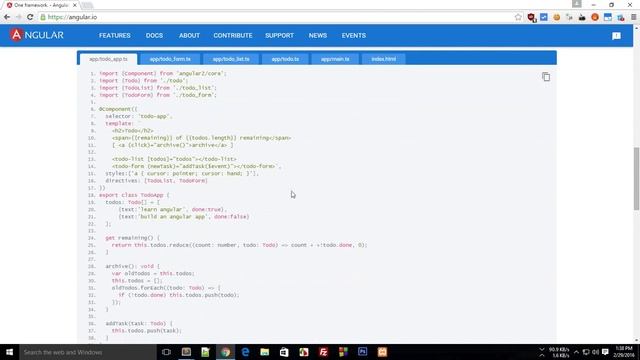
Task: Open the EVENTS menu item
Action: coord(353,36)
